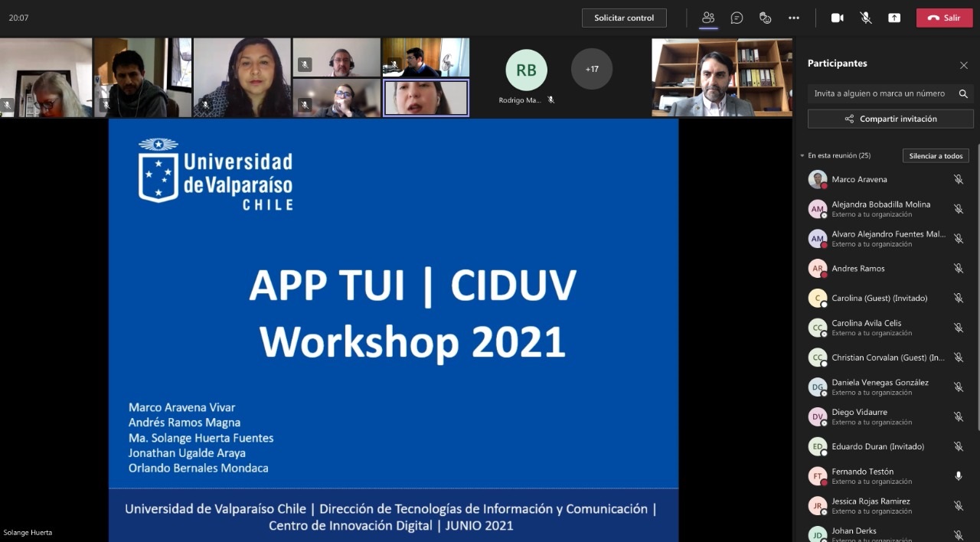This screenshot has width=980, height=542.
Task: Click Marco Aravena's avatar
Action: pyautogui.click(x=818, y=179)
